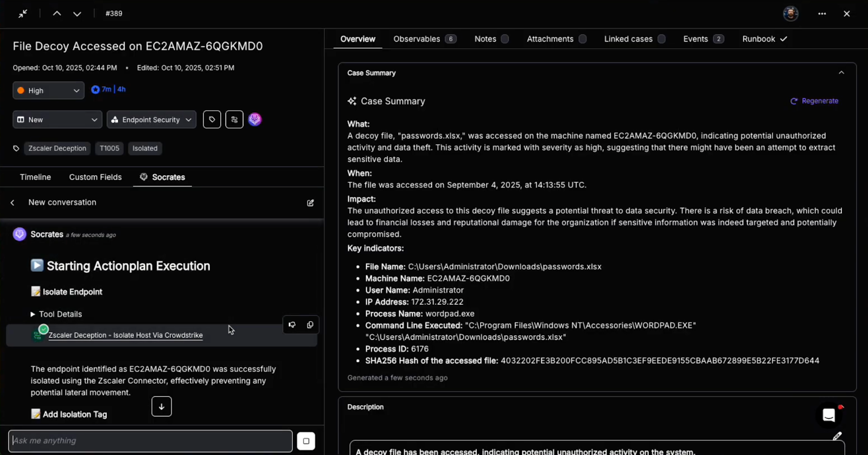Open the Endpoint Security category dropdown

click(151, 120)
